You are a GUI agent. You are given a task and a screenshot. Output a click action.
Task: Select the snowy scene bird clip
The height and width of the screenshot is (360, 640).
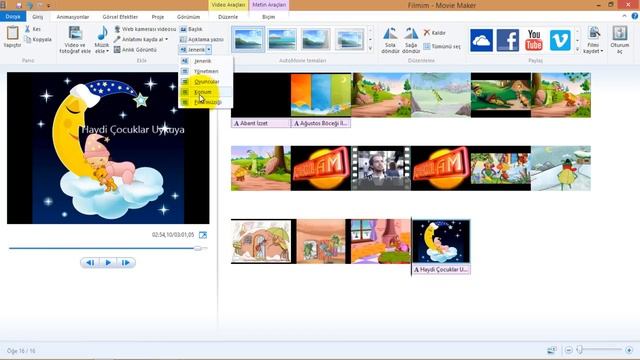click(x=561, y=168)
